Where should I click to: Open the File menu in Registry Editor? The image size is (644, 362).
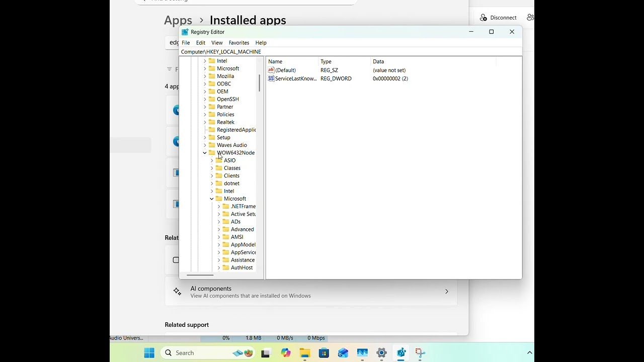(x=186, y=43)
